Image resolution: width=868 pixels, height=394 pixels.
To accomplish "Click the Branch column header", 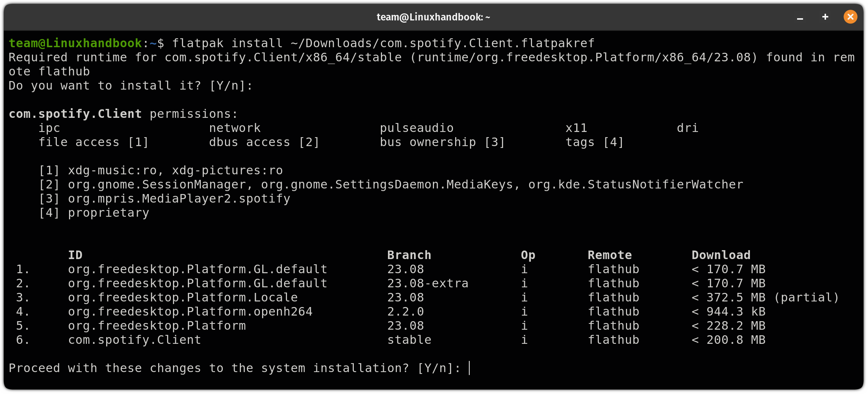I will click(x=409, y=255).
